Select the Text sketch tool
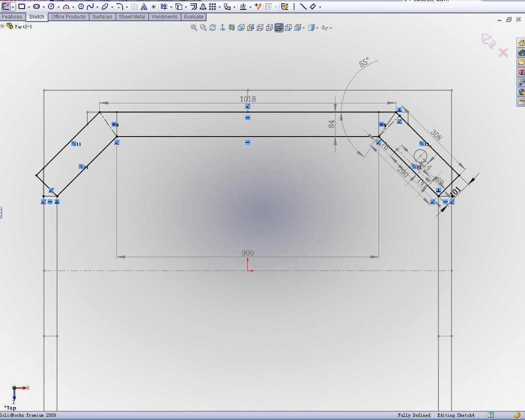This screenshot has height=420, width=525. [x=144, y=7]
